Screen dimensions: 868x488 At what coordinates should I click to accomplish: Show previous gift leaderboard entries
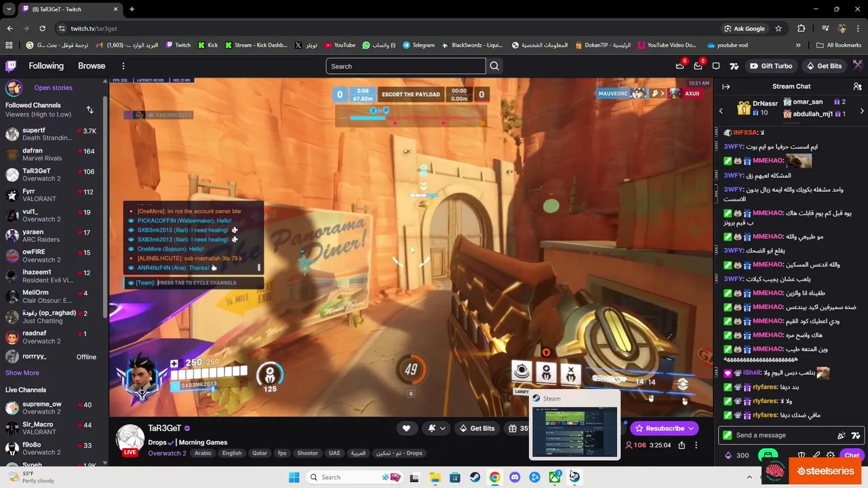coord(721,110)
